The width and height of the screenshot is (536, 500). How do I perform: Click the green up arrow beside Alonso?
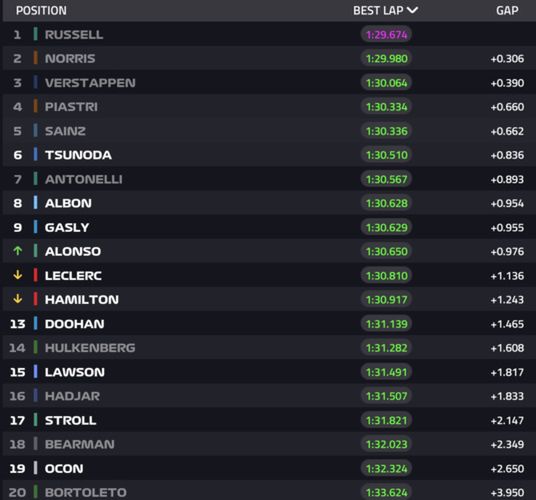coord(18,251)
